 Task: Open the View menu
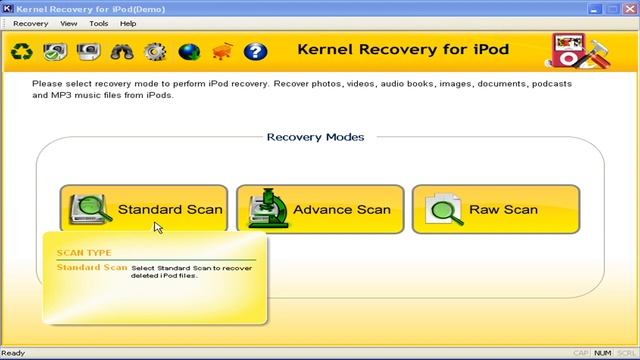(x=69, y=24)
